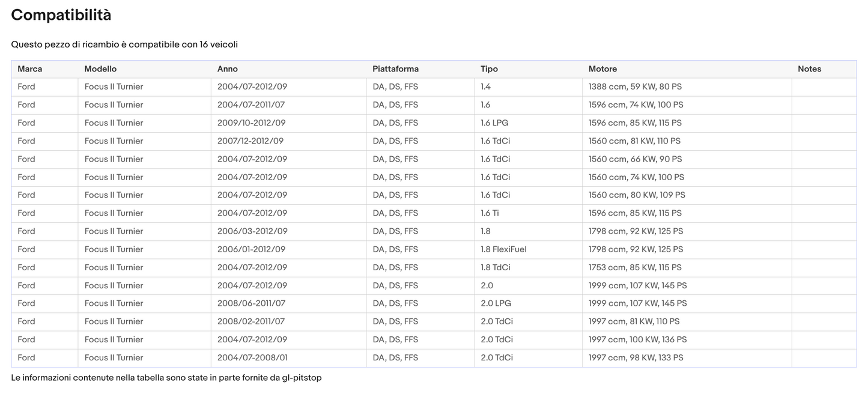Click the 1388 ccm, 59 KW engine cell
Screen dimensions: 868x394
coord(635,87)
